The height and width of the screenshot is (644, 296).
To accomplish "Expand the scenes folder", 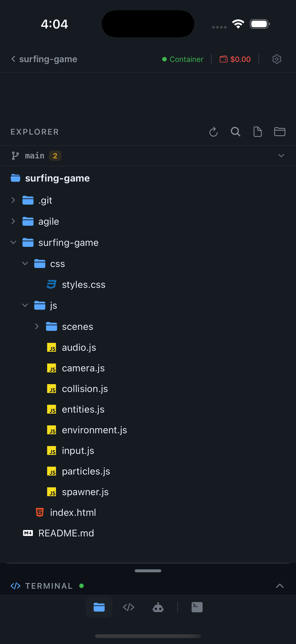I will 37,326.
